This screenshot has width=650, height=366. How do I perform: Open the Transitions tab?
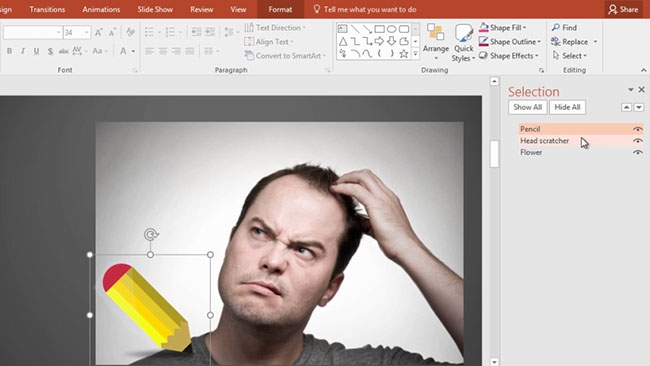[47, 9]
